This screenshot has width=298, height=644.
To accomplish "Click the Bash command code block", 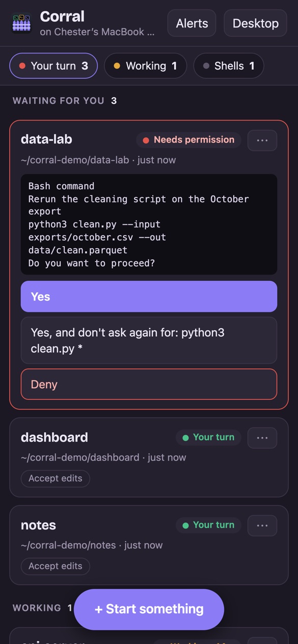I will [149, 224].
